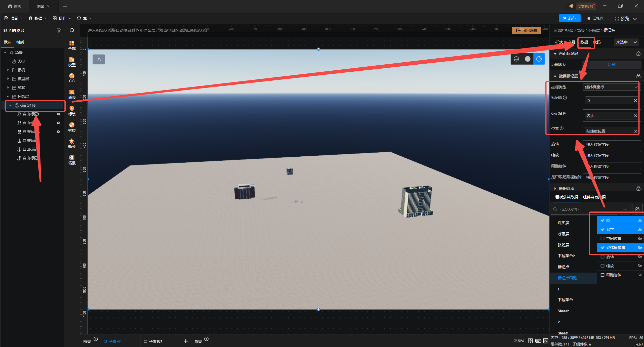644x347 pixels.
Task: Add a new data source with plus icon
Action: click(625, 209)
